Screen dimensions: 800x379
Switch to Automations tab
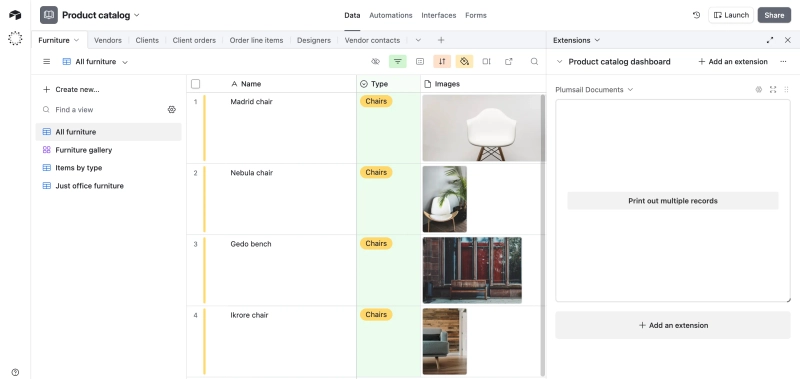tap(391, 15)
